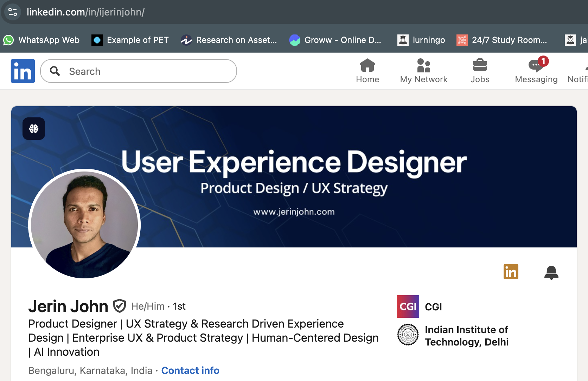Open the Jobs briefcase icon
Viewport: 588px width, 381px height.
[x=480, y=66]
